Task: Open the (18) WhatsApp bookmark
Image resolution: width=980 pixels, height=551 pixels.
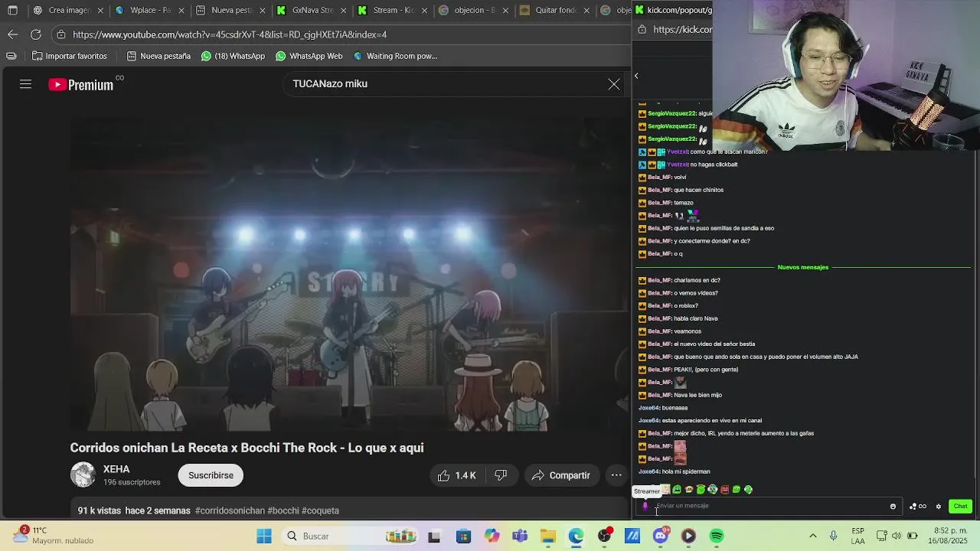Action: [233, 56]
